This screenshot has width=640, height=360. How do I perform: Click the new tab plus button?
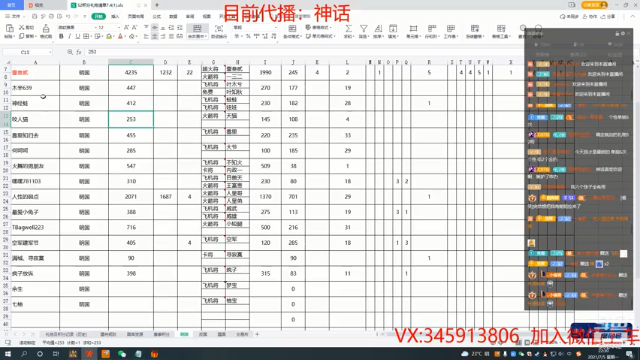click(x=157, y=5)
